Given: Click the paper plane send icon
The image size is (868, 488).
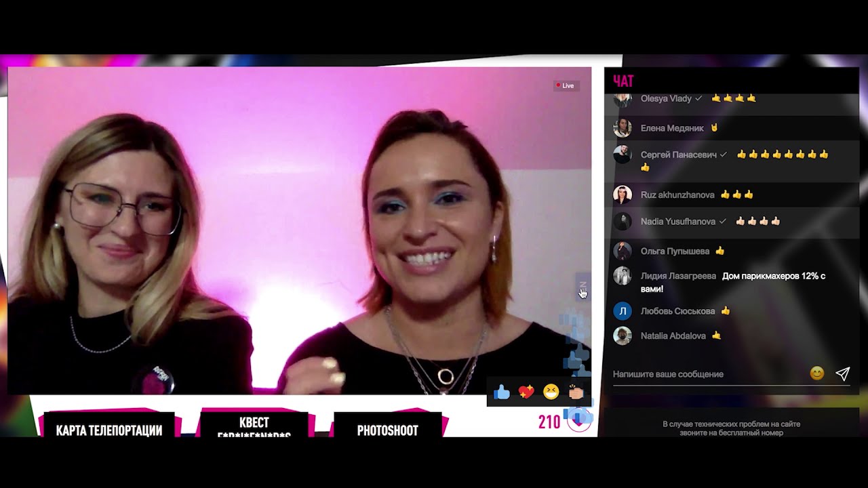Looking at the screenshot, I should (x=843, y=373).
